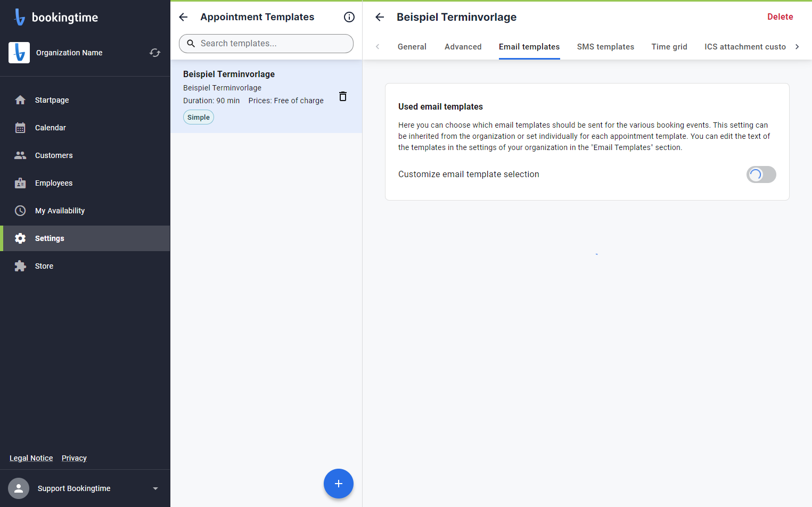Expand the Support Bookingtime account menu
The height and width of the screenshot is (507, 812).
pyautogui.click(x=155, y=488)
